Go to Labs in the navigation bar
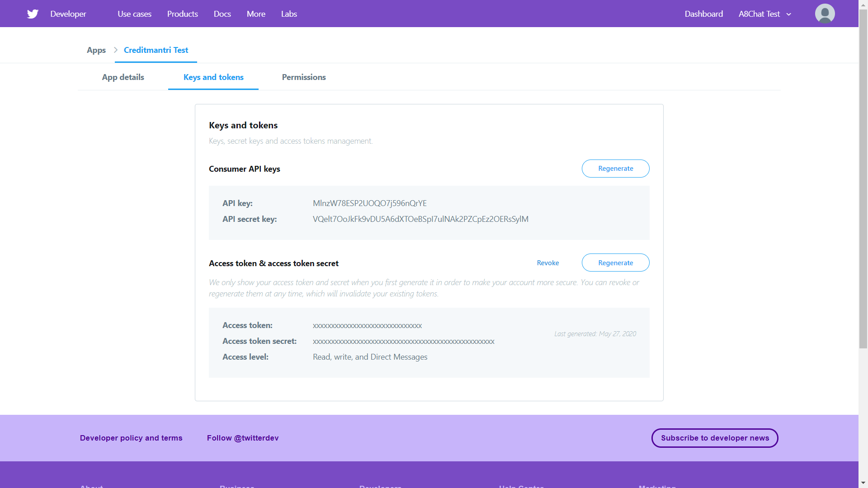The height and width of the screenshot is (488, 868). tap(289, 14)
